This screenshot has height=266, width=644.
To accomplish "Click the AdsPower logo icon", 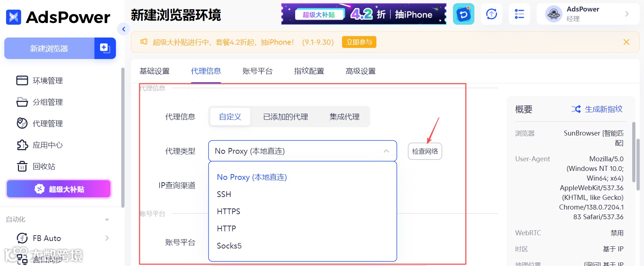I will click(x=14, y=17).
